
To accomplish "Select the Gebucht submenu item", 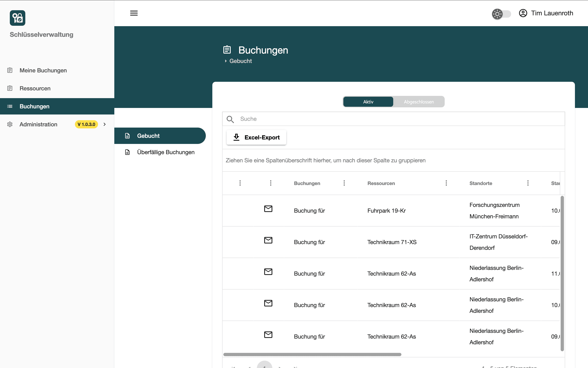I will (x=160, y=136).
